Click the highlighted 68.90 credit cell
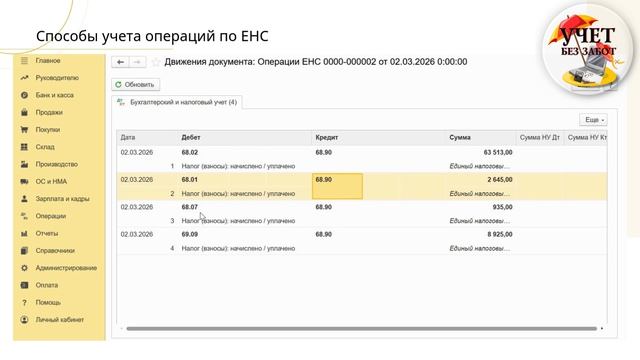640x360 pixels. [x=338, y=186]
